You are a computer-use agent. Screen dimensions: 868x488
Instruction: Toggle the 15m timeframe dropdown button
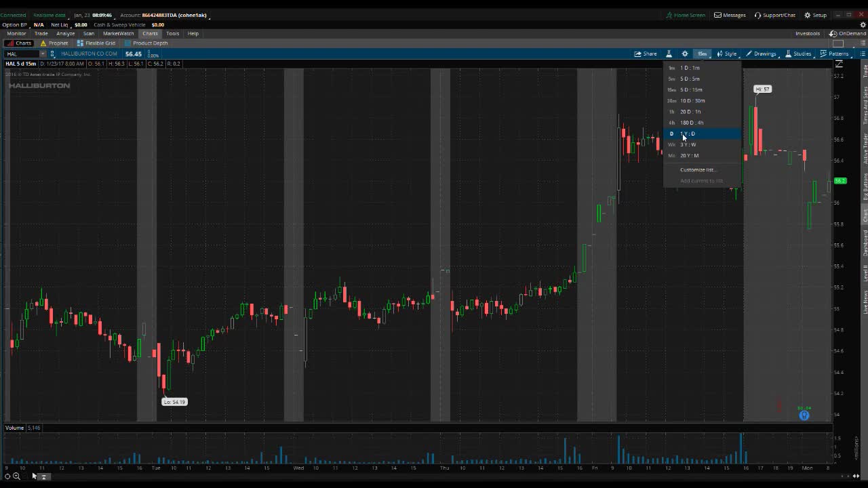[x=702, y=54]
